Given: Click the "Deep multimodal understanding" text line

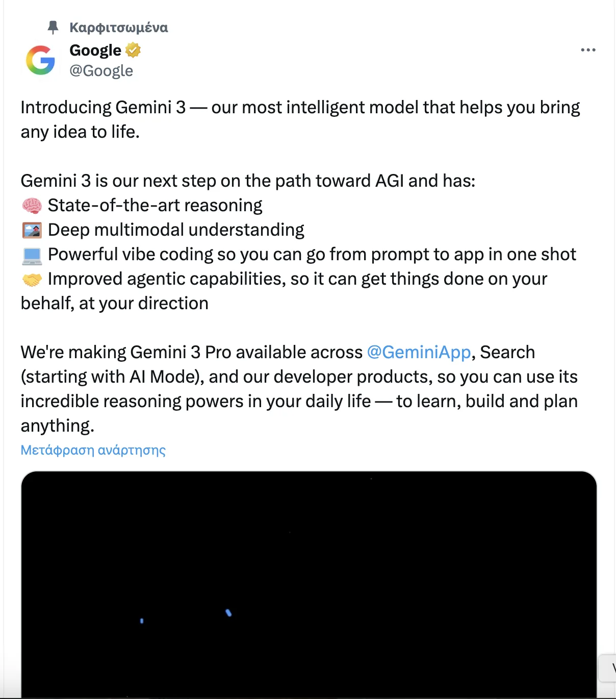Looking at the screenshot, I should [176, 230].
